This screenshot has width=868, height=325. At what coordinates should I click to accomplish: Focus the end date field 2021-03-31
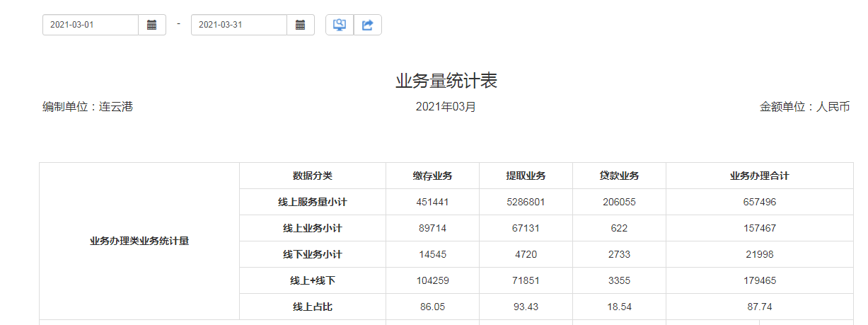click(x=239, y=25)
